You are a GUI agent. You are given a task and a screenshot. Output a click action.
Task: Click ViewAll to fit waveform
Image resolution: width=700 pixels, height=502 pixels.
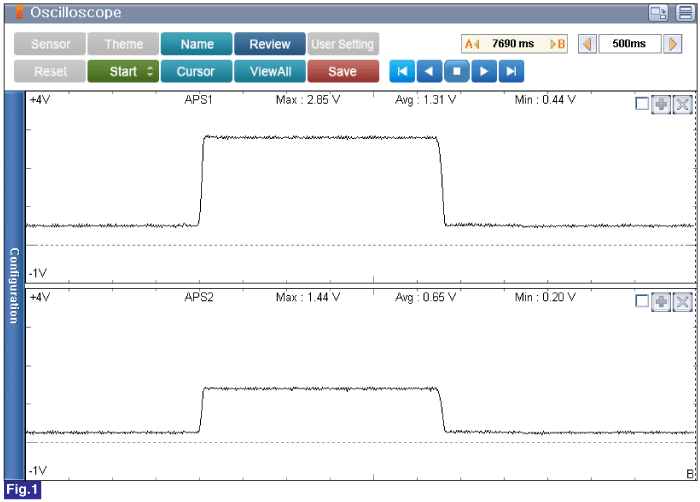(x=270, y=71)
